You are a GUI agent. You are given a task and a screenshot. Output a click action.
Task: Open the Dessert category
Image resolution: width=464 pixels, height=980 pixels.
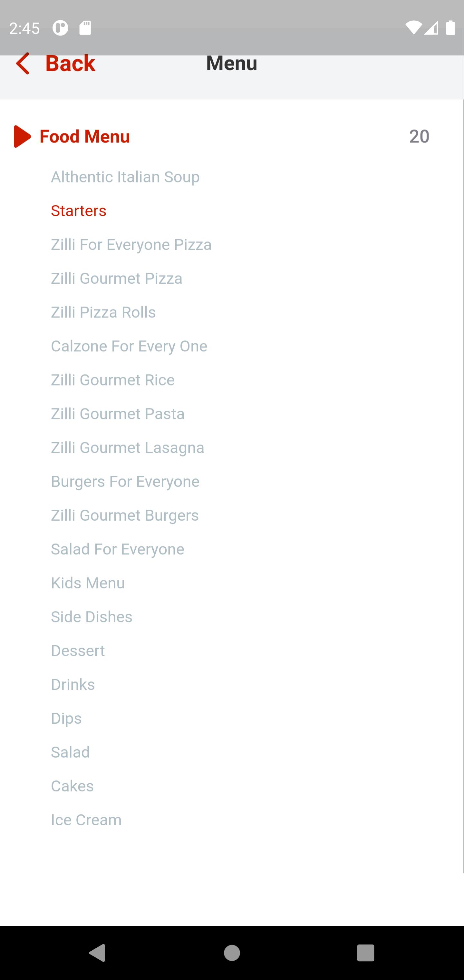point(78,651)
